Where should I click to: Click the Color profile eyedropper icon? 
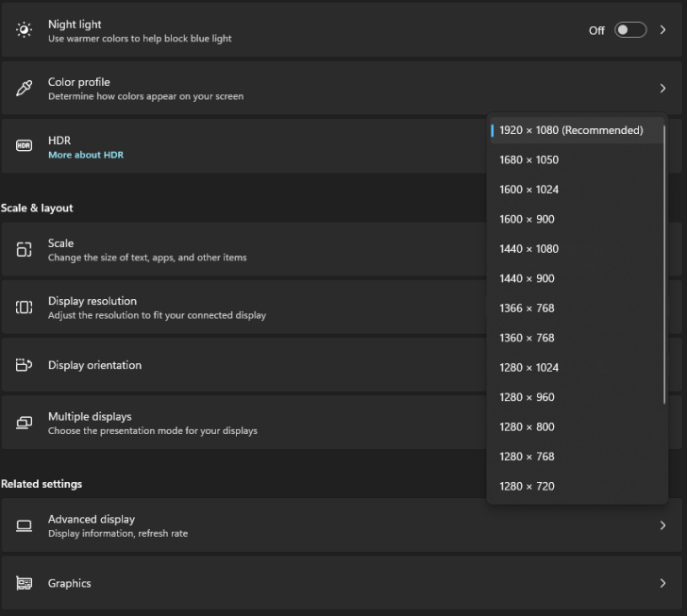coord(24,88)
